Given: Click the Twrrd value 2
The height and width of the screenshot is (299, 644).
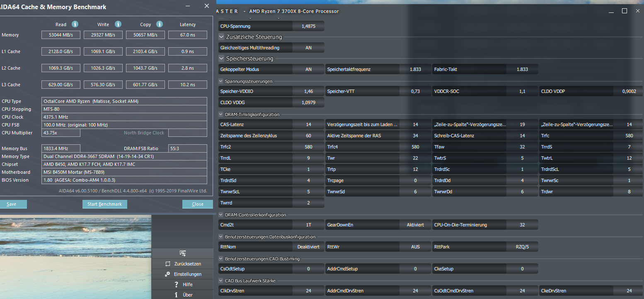Looking at the screenshot, I should (x=308, y=203).
